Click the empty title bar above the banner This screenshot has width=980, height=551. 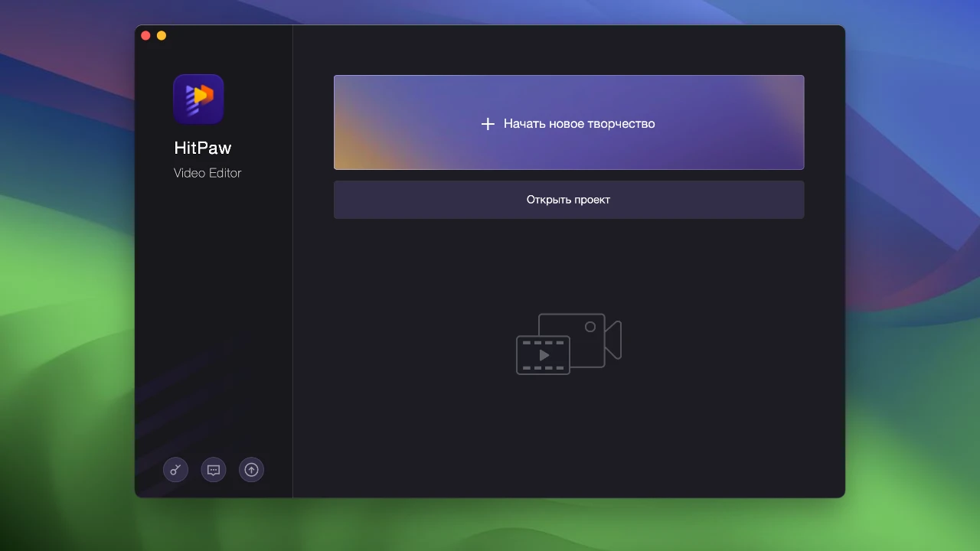[x=567, y=46]
